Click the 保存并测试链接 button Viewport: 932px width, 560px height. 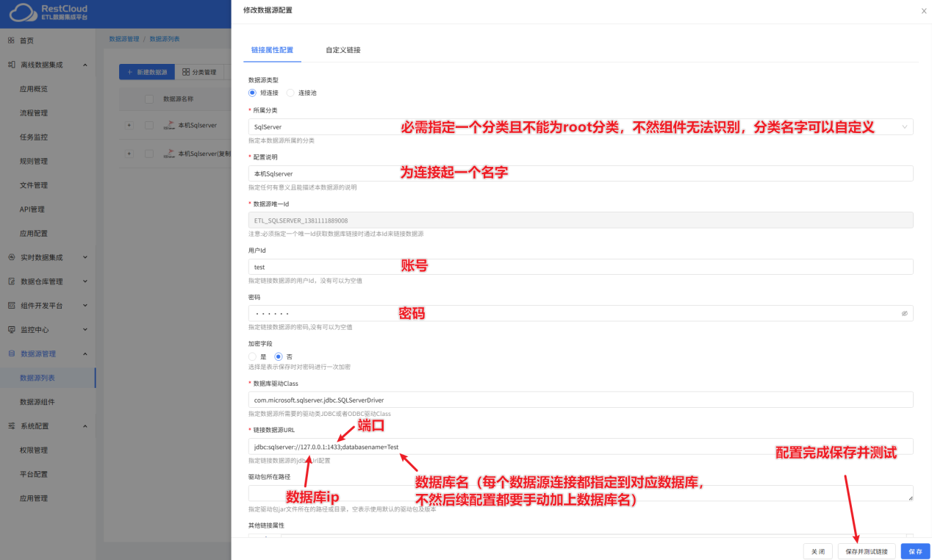coord(867,551)
